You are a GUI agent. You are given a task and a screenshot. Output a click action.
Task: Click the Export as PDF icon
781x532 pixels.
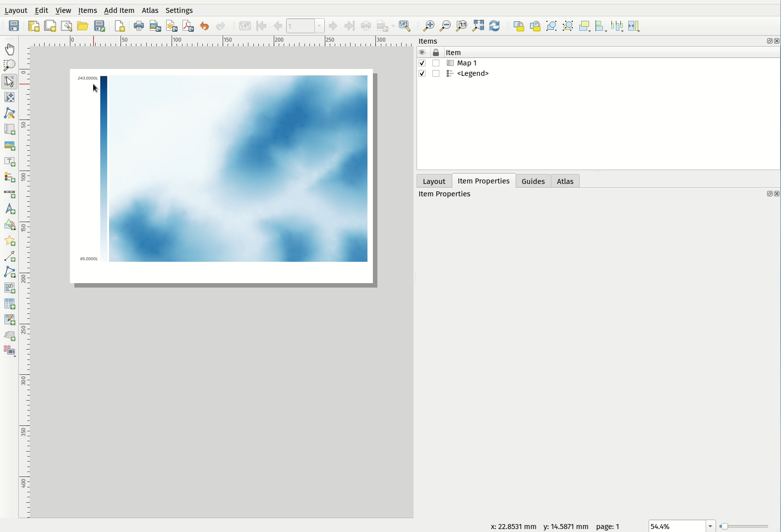tap(188, 26)
